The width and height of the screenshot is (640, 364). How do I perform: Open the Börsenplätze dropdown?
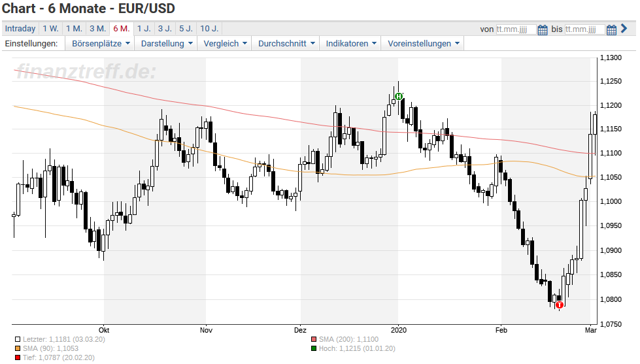[101, 43]
